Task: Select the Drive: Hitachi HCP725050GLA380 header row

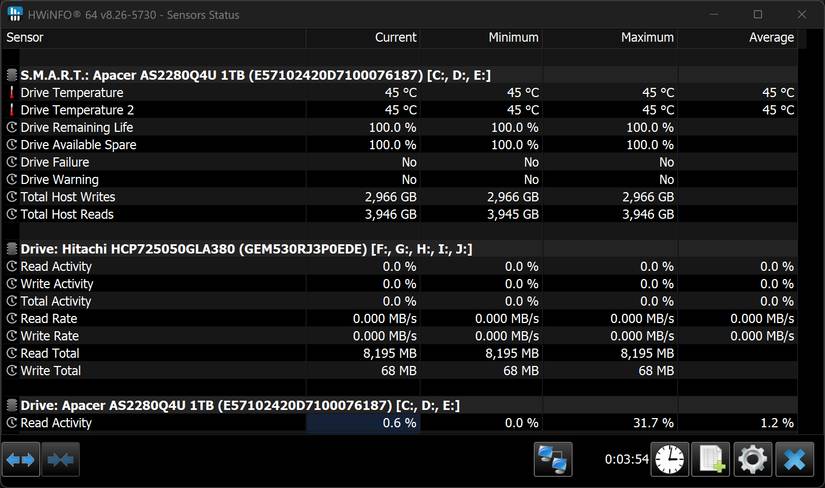Action: (402, 249)
